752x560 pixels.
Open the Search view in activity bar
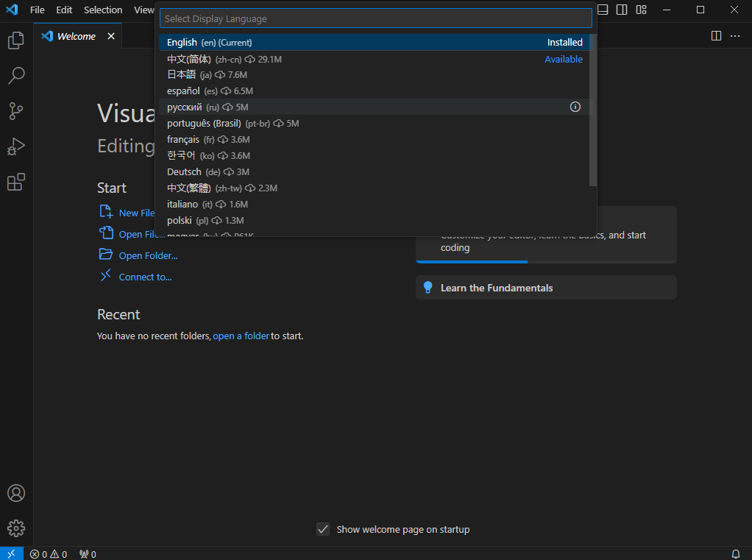tap(16, 76)
